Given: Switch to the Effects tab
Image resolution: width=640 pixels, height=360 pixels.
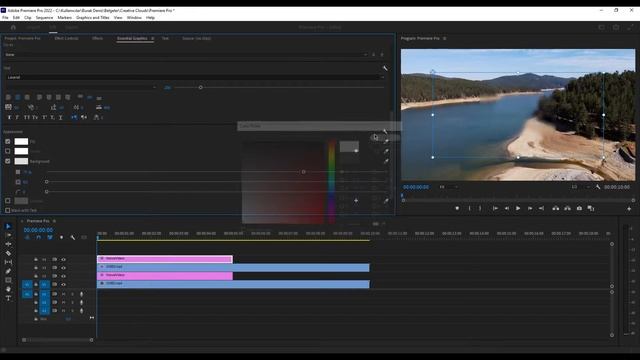Looking at the screenshot, I should (98, 38).
